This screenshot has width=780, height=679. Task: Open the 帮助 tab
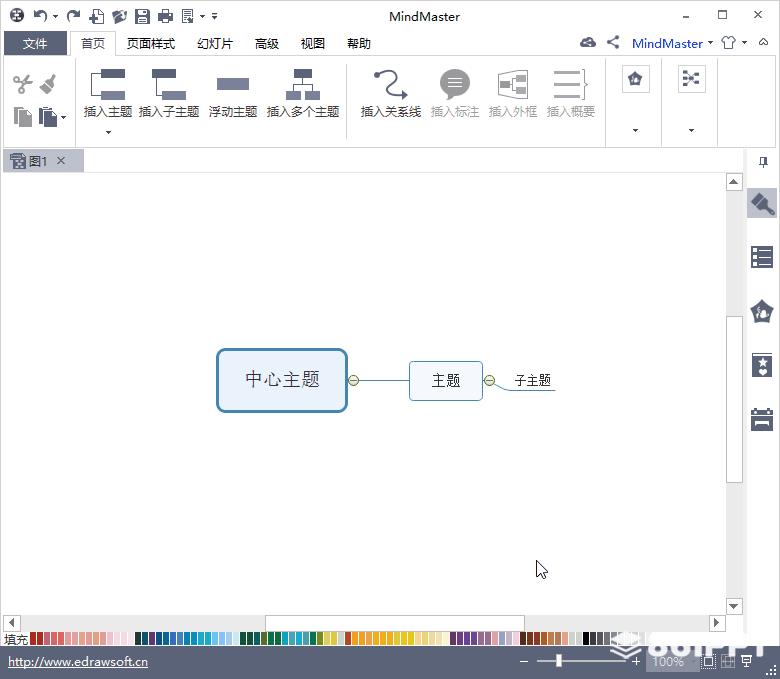(x=359, y=43)
